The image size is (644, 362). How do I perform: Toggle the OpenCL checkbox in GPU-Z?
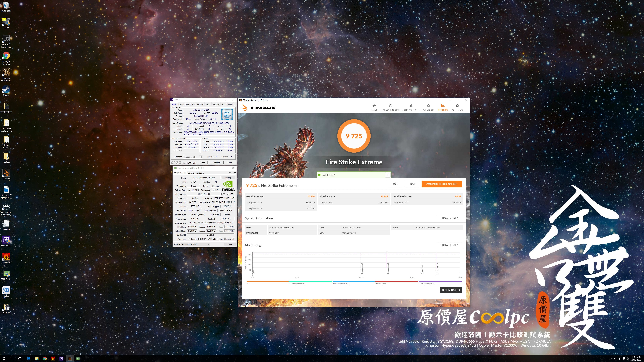coord(189,239)
